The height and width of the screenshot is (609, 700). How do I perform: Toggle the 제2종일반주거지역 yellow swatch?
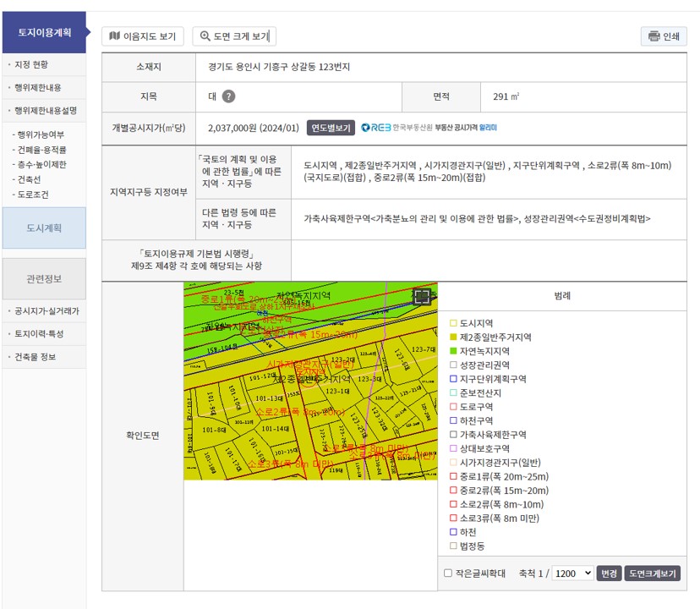coord(453,337)
